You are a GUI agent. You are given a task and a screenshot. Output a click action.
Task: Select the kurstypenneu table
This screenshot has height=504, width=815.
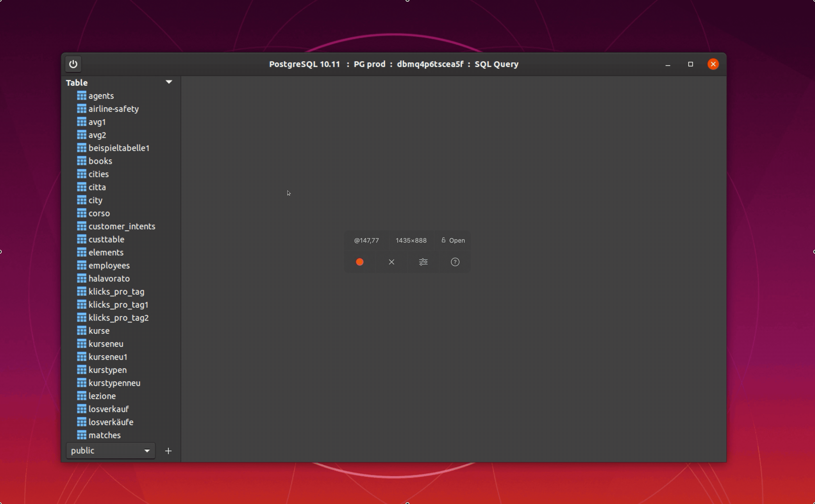point(114,383)
